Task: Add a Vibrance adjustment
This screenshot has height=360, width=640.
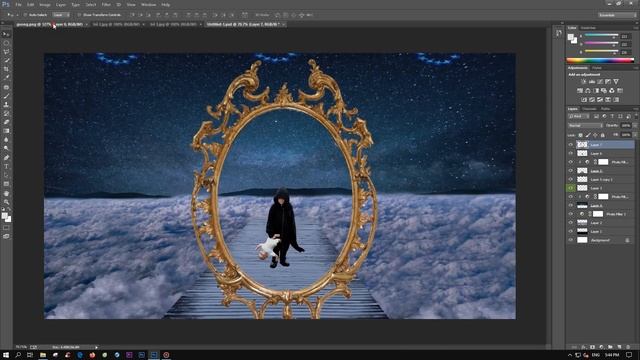Action: (616, 82)
